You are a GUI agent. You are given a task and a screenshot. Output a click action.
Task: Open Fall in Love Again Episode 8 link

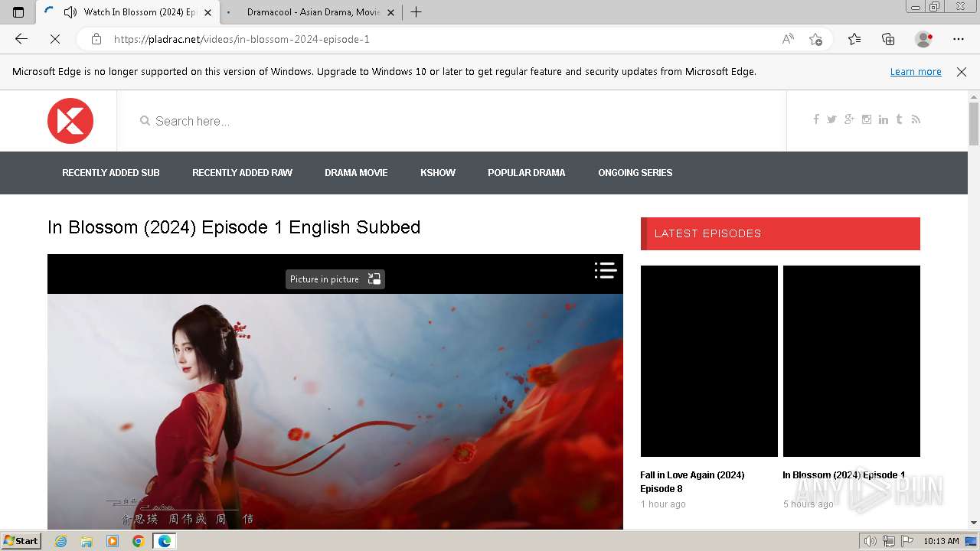click(x=692, y=482)
